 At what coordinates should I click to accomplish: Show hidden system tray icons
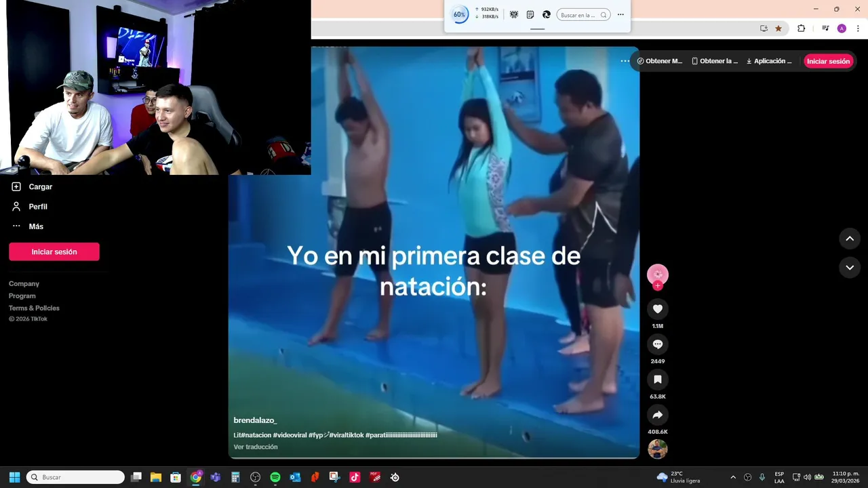(x=733, y=477)
